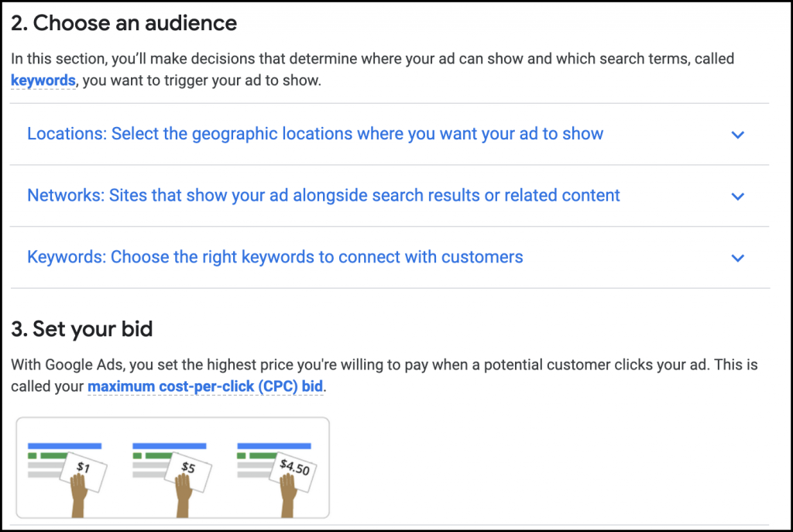Open the 'keywords' glossary link
The image size is (793, 532).
click(43, 81)
